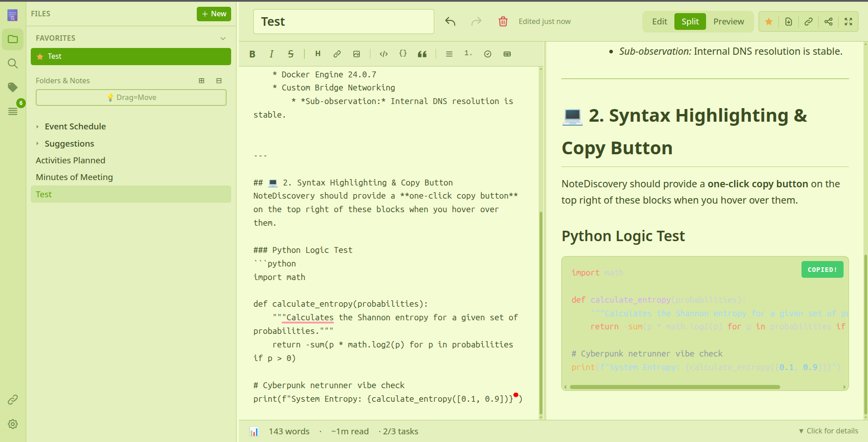Image resolution: width=868 pixels, height=442 pixels.
Task: Toggle strikethrough formatting
Action: pyautogui.click(x=291, y=54)
